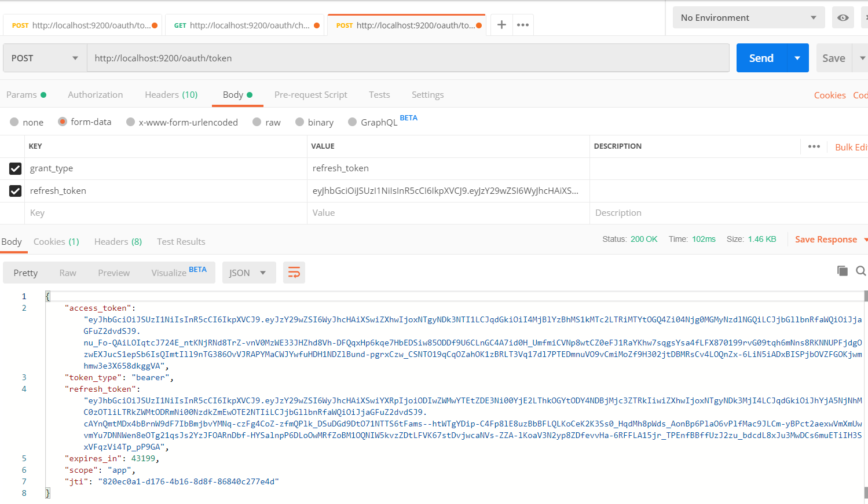Screen dimensions: 868x504
Task: Click the Send button
Action: (x=761, y=58)
